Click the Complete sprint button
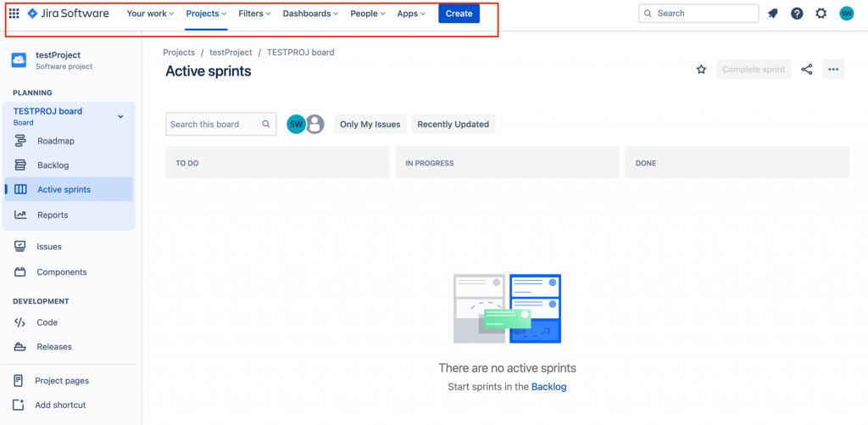Viewport: 868px width, 425px height. tap(754, 70)
